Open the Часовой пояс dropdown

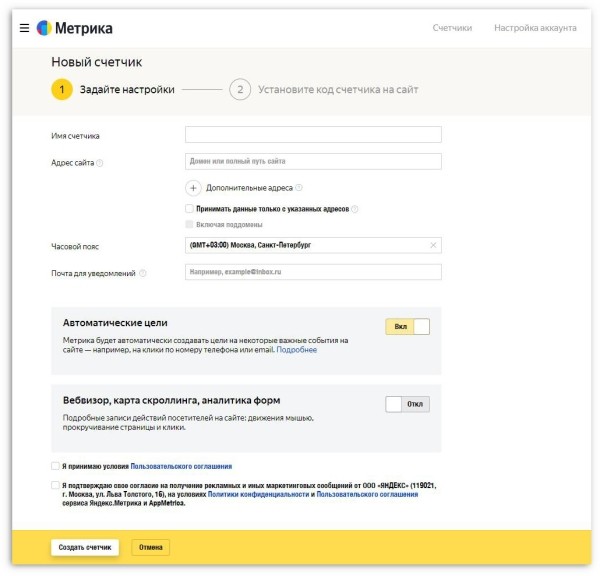(313, 245)
